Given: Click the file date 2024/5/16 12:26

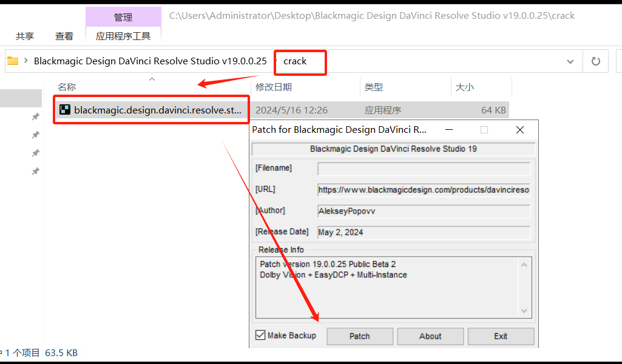Looking at the screenshot, I should pyautogui.click(x=291, y=110).
